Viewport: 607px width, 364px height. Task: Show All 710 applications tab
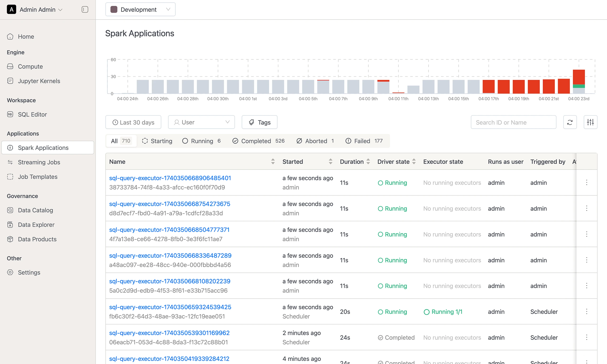point(121,141)
